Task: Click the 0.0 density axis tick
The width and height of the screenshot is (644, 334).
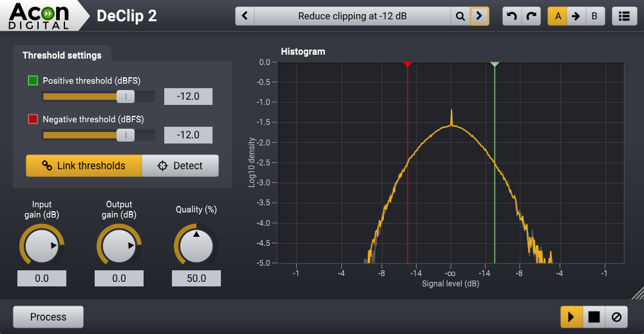Action: tap(265, 62)
